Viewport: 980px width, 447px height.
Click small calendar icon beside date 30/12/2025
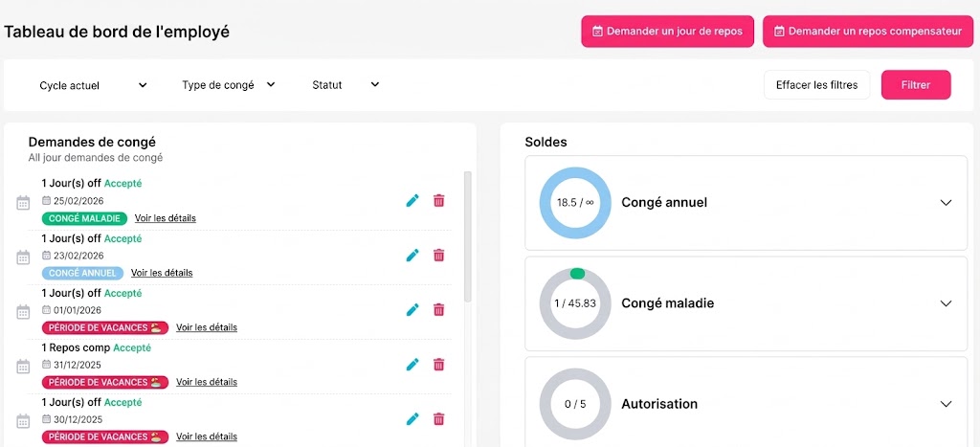(x=46, y=419)
